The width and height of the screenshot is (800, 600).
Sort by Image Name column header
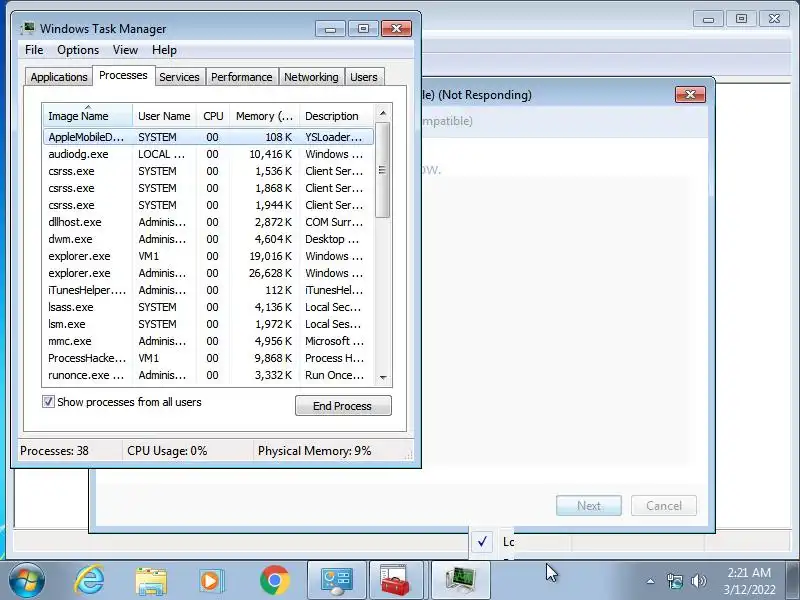click(x=88, y=116)
